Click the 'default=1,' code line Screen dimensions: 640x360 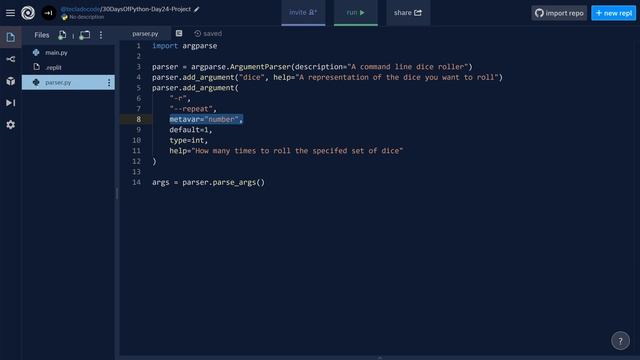(x=191, y=130)
